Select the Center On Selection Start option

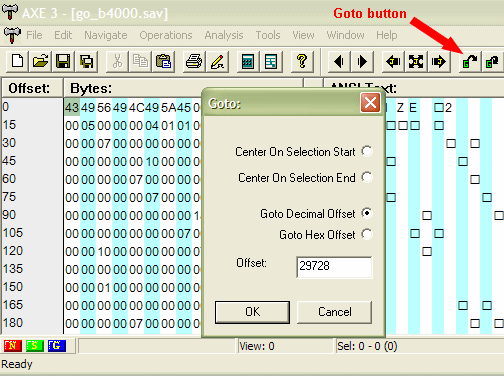pos(367,151)
